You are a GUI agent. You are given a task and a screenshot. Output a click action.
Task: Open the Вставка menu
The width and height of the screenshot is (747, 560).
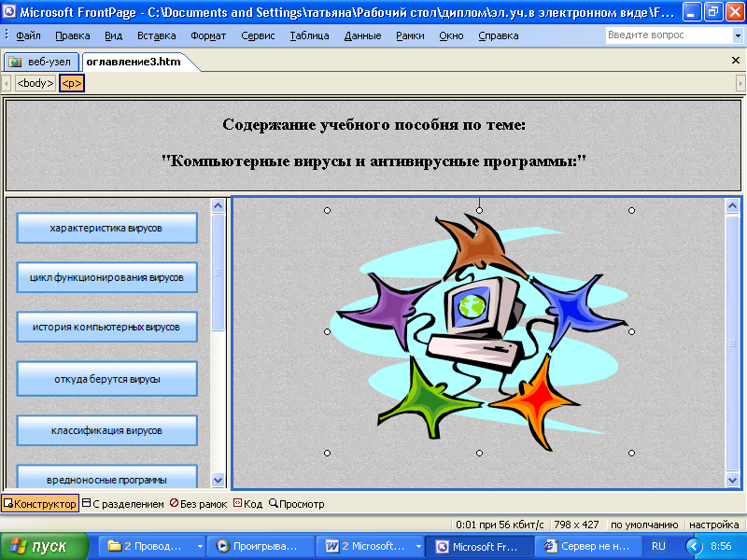click(156, 35)
